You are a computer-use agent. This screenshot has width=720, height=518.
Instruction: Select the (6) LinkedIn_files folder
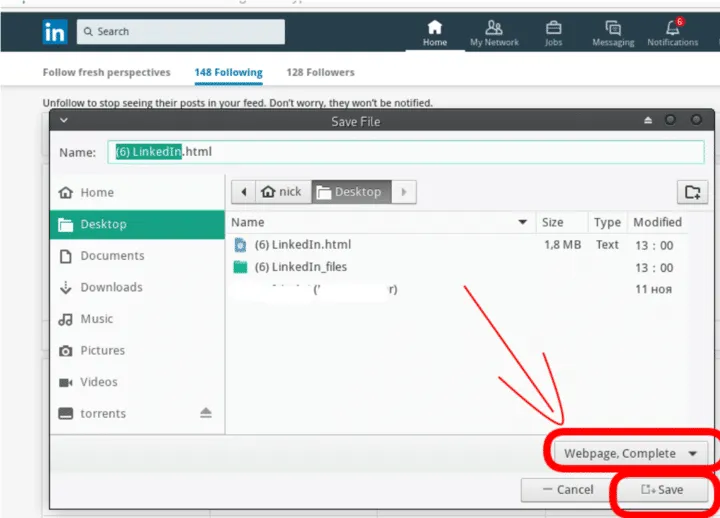(x=457, y=267)
